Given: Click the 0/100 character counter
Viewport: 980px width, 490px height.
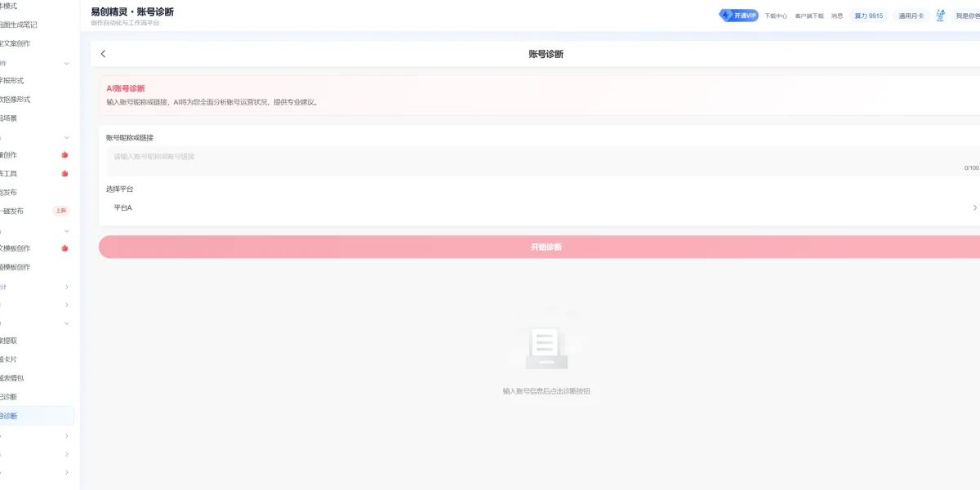Looking at the screenshot, I should point(972,168).
